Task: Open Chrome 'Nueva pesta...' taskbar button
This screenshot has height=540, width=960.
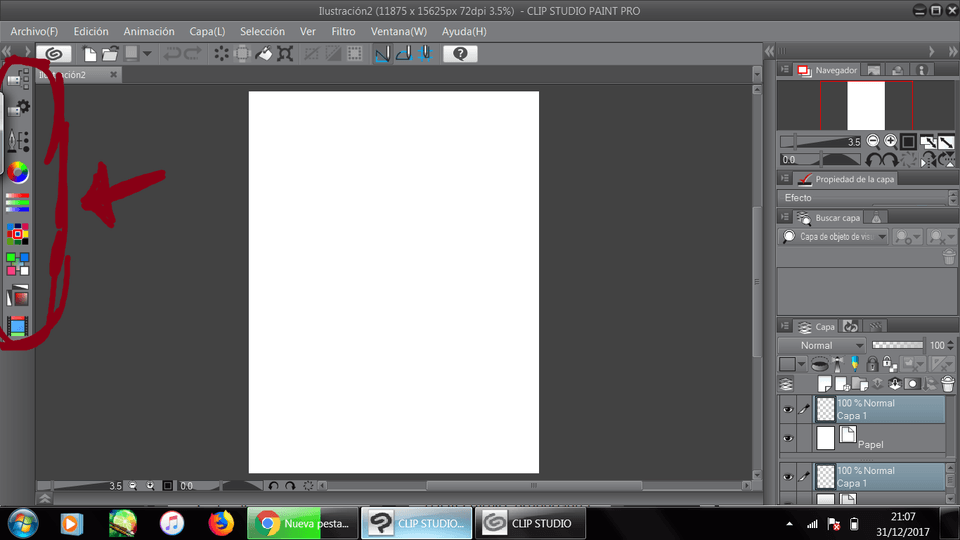Action: pos(302,523)
